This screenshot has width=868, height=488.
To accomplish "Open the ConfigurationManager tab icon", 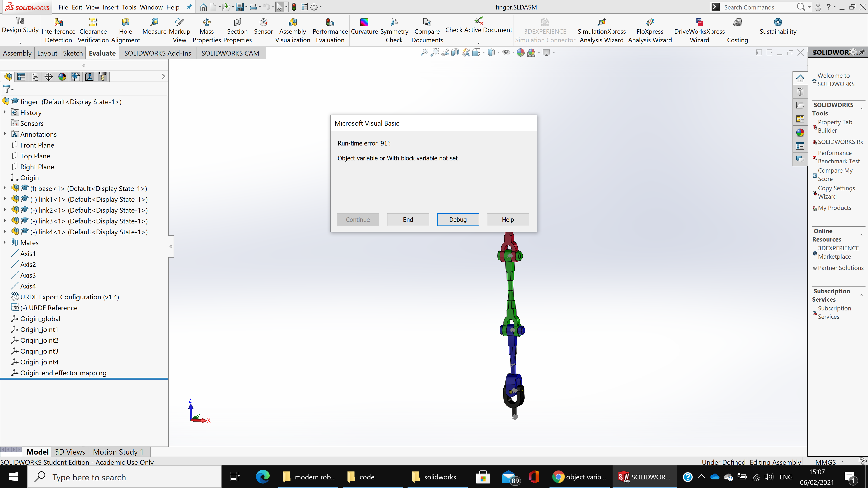I will point(35,77).
